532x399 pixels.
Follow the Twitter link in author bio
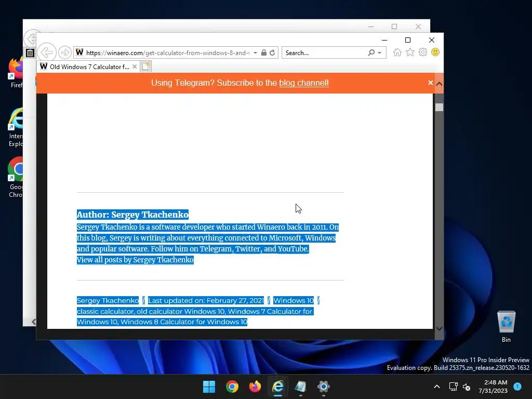(248, 249)
